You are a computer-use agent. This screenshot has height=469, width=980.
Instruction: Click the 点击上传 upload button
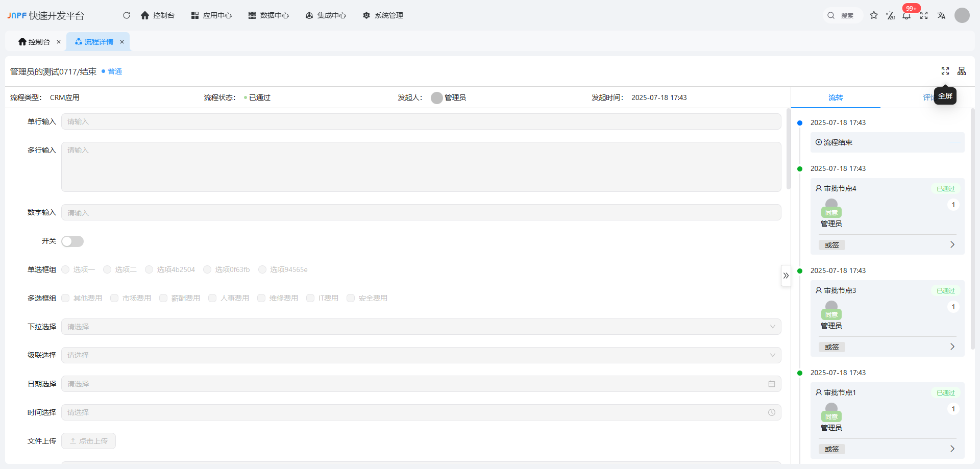[88, 441]
